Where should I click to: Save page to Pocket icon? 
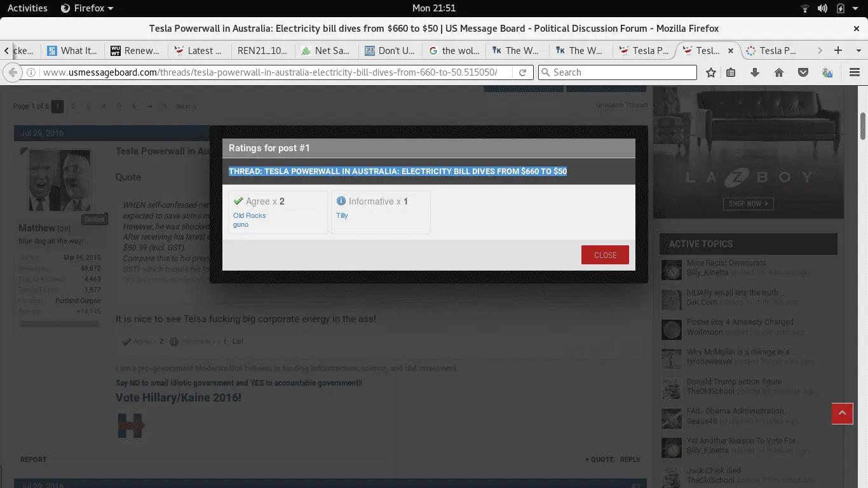tap(803, 72)
